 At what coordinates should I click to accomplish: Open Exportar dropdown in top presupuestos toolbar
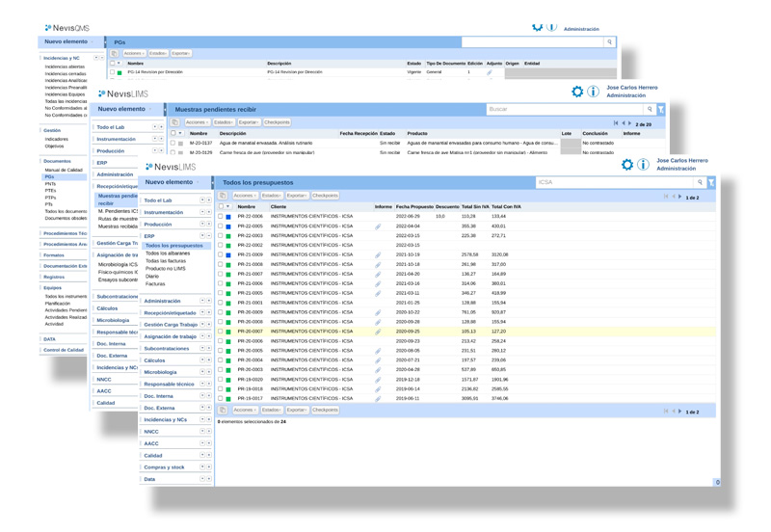[297, 196]
